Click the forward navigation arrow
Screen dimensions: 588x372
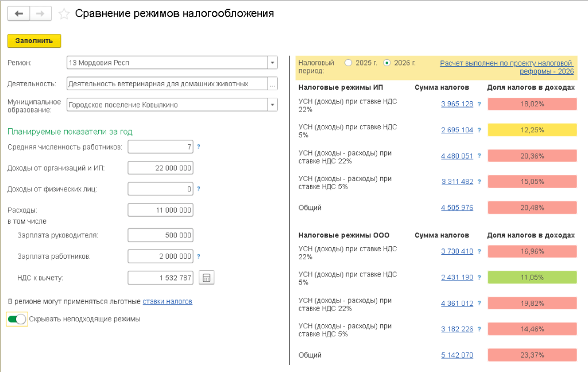40,14
